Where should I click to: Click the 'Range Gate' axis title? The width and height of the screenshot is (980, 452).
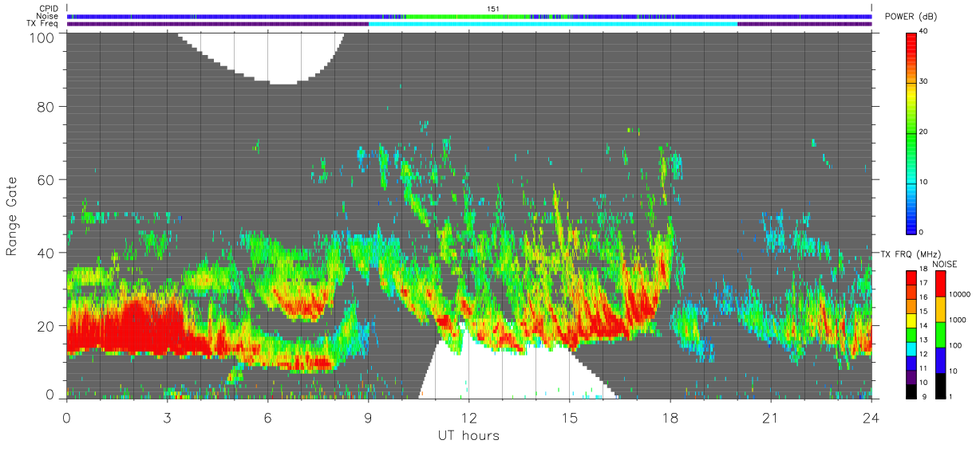click(12, 214)
